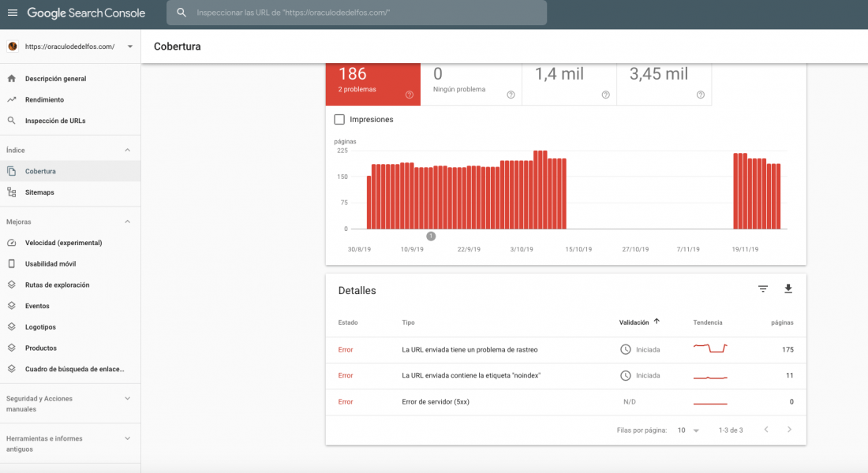Click help icon on the 3,45 mil card

coord(700,95)
